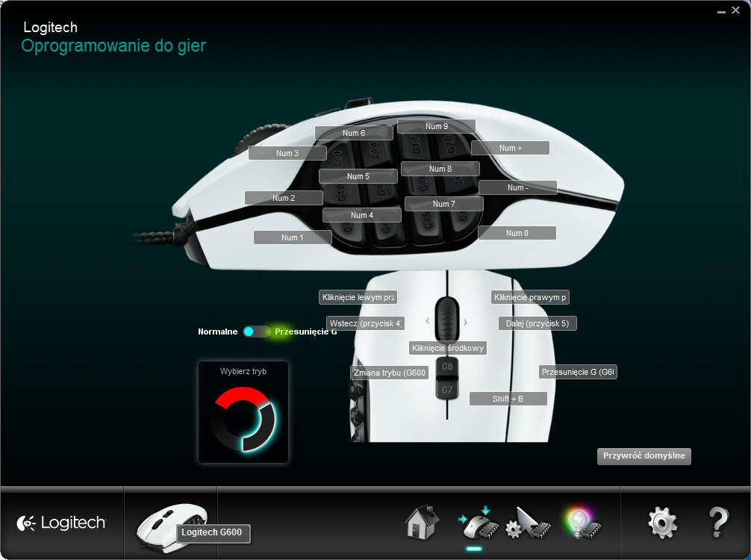Screen dimensions: 751x560
Task: Click the Dalej (przycisk 5) assignment
Action: [x=537, y=323]
